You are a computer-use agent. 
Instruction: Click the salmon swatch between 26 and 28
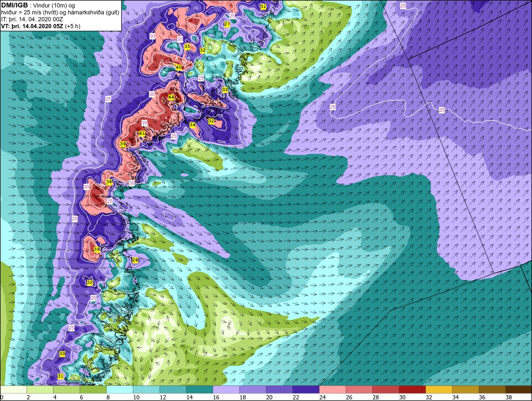359,390
